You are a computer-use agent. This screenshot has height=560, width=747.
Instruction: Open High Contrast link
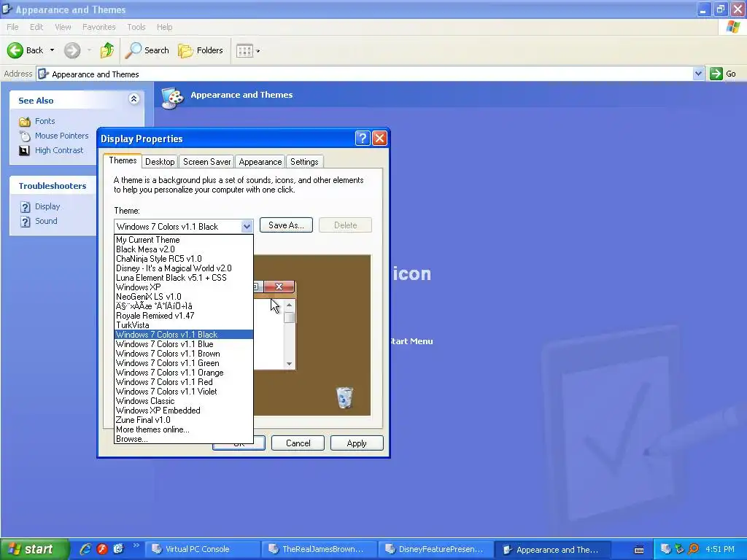point(59,150)
